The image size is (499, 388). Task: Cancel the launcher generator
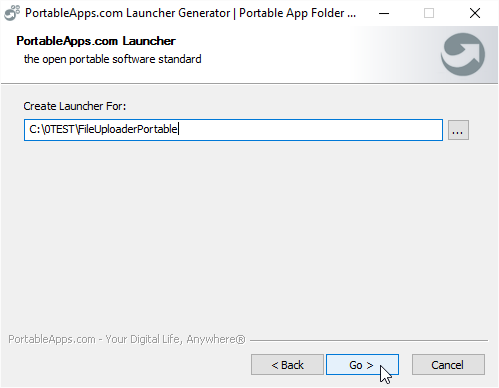(448, 365)
